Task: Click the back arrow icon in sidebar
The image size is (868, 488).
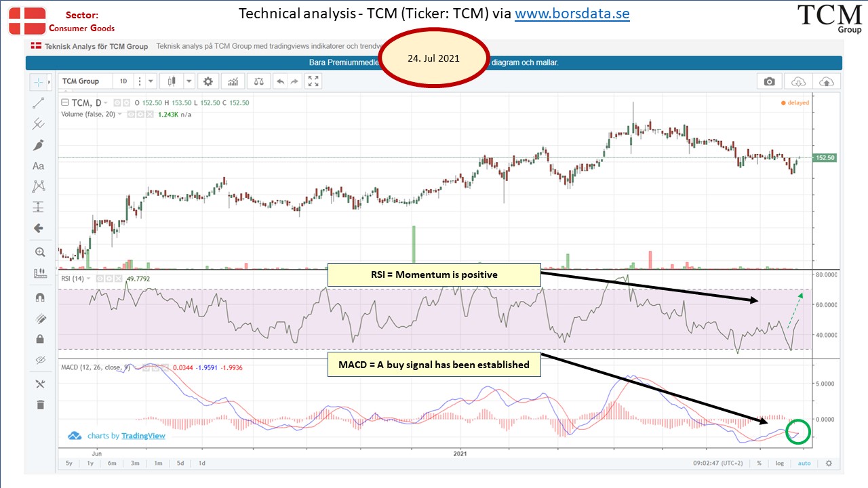Action: pyautogui.click(x=39, y=228)
